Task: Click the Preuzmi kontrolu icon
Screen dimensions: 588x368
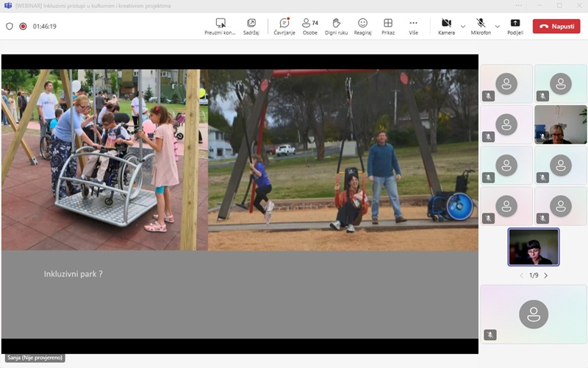Action: click(x=220, y=26)
